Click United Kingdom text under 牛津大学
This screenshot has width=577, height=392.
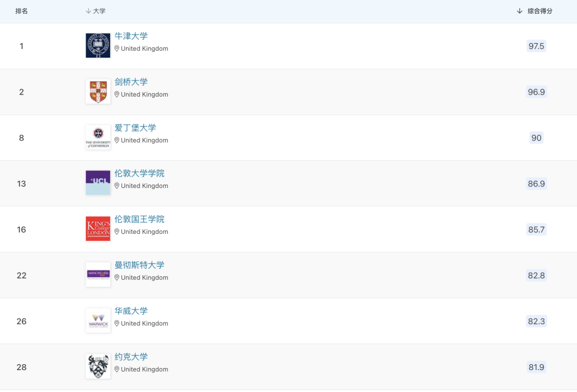click(144, 49)
